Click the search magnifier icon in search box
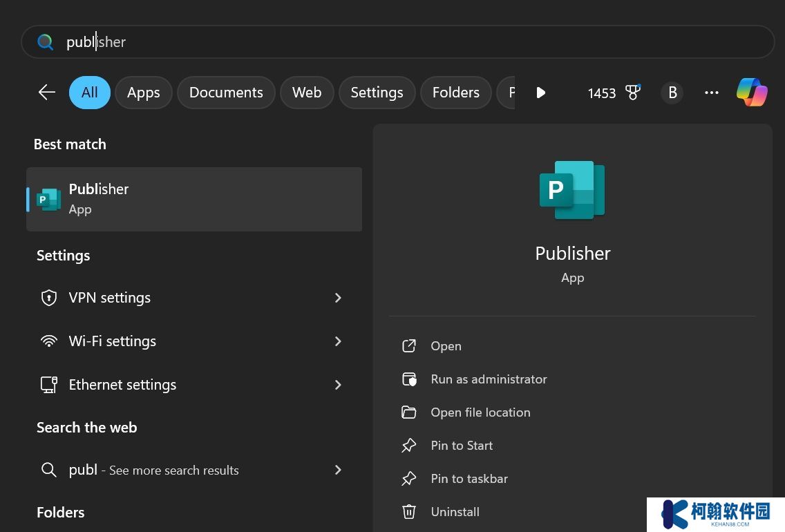 coord(45,42)
